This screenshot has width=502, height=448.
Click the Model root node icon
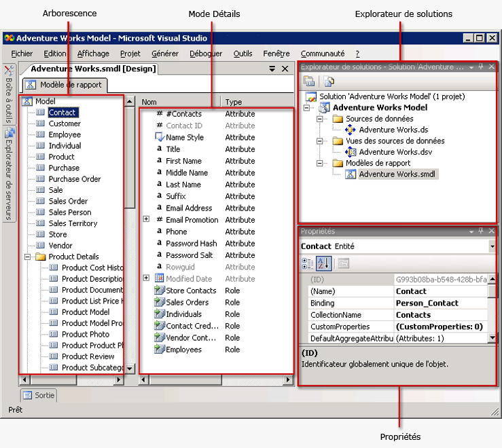[27, 101]
